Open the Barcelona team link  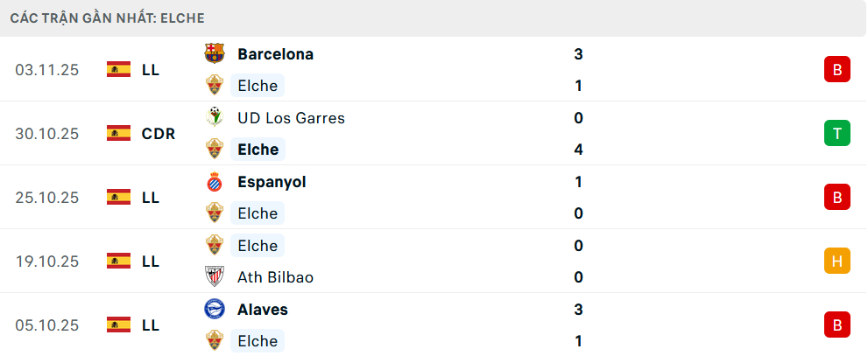[x=275, y=54]
